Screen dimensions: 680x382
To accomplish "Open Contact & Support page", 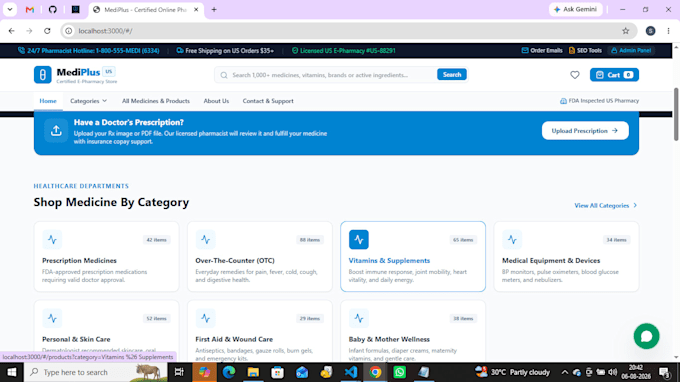I will coord(268,101).
